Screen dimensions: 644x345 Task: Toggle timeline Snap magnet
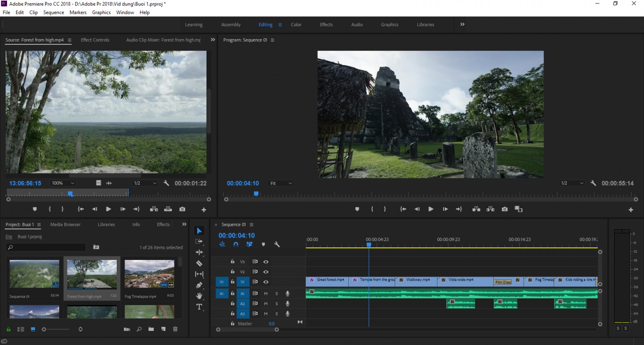[236, 244]
